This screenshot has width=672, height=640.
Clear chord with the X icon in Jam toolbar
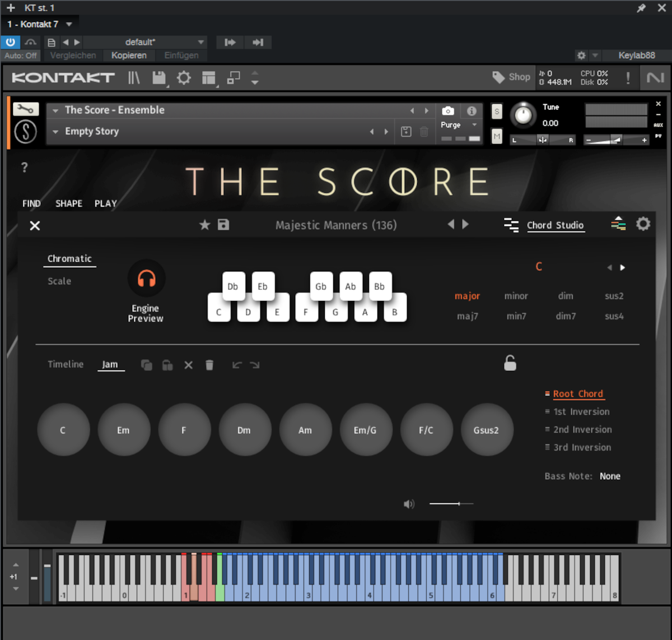click(188, 365)
